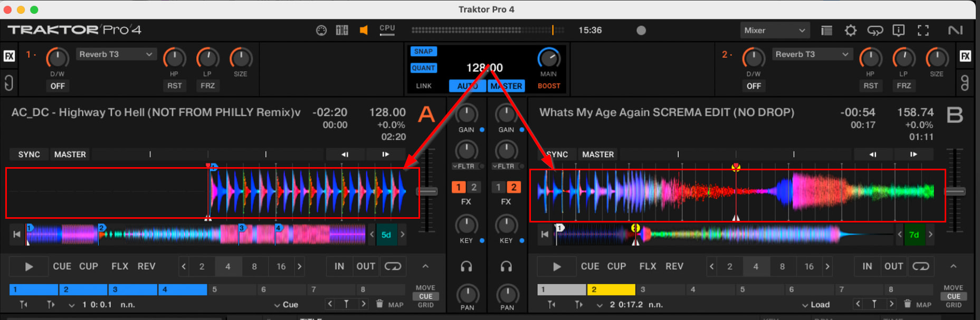Expand Deck B Load cue type dropdown
This screenshot has width=980, height=320.
pos(815,305)
